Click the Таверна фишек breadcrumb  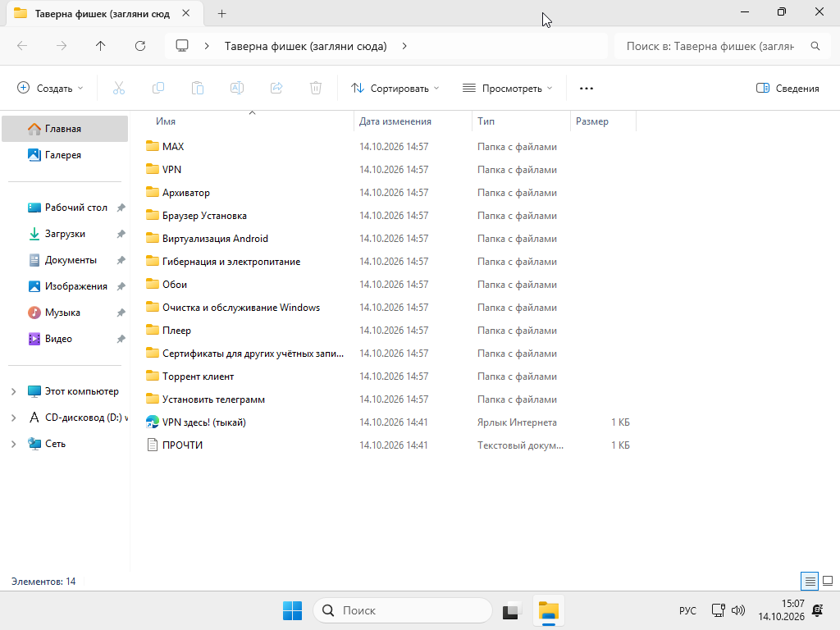(305, 46)
